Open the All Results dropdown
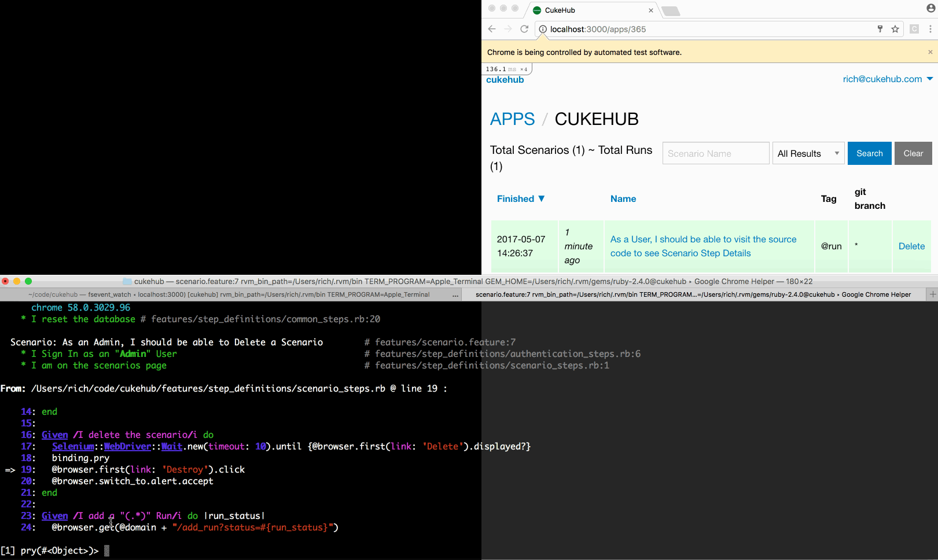Image resolution: width=938 pixels, height=560 pixels. tap(808, 153)
